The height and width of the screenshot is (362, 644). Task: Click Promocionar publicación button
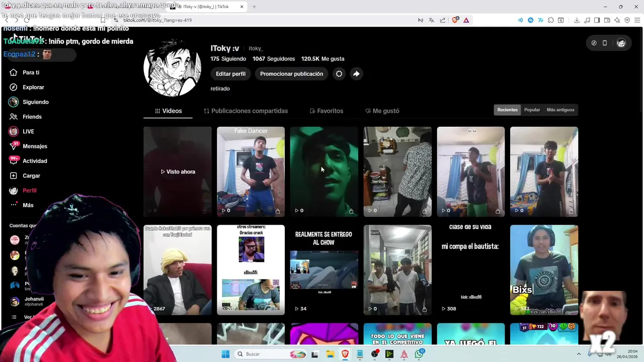(291, 74)
